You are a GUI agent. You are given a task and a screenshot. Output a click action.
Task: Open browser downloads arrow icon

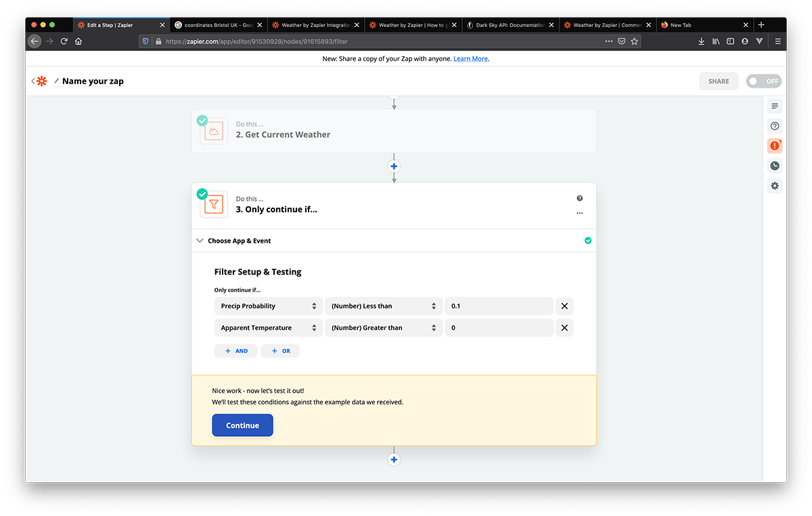[701, 41]
